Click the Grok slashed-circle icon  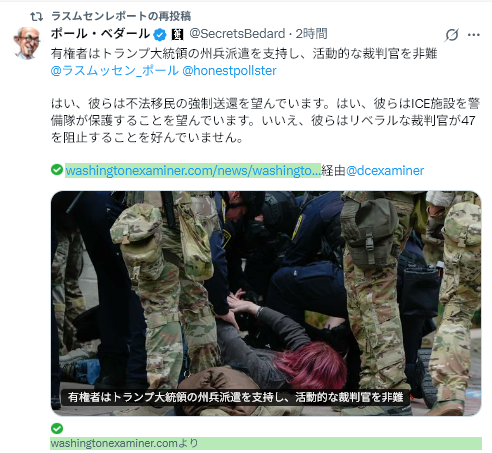pos(452,35)
